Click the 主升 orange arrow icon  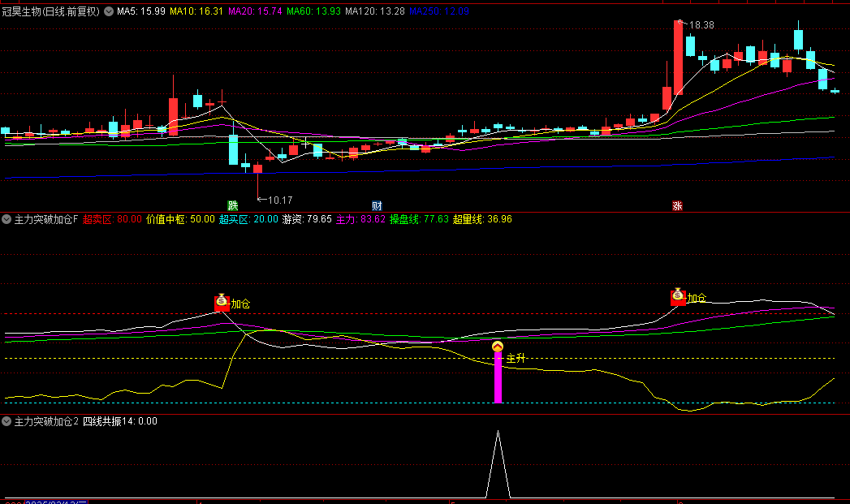click(498, 347)
